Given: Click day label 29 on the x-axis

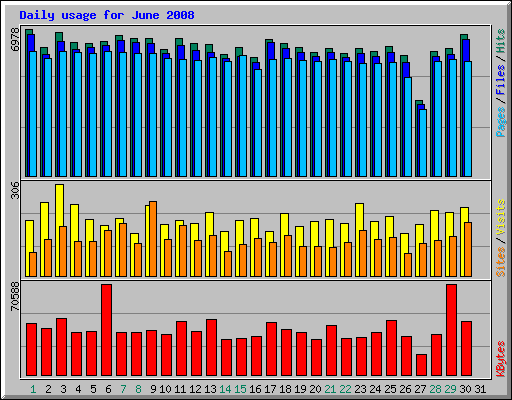Looking at the screenshot, I should (450, 389).
